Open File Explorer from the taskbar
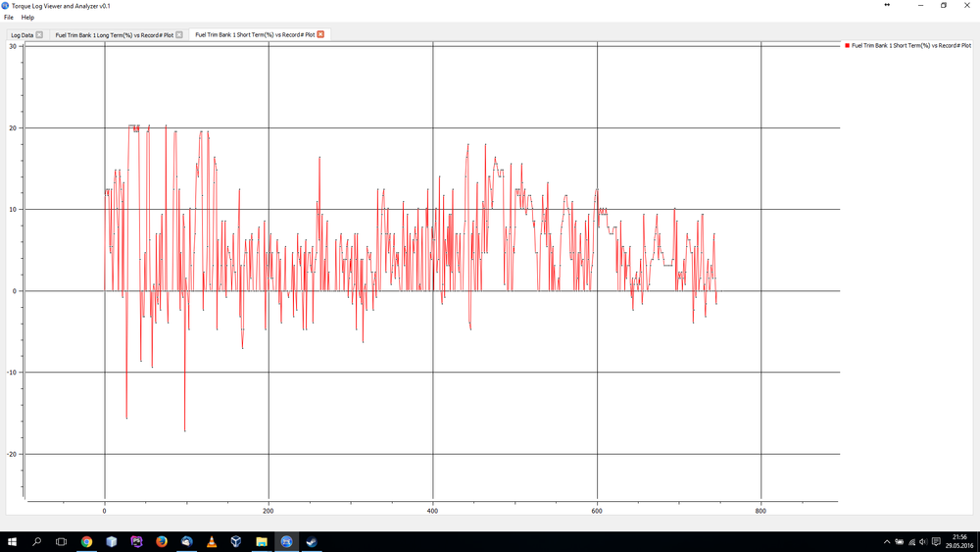This screenshot has width=980, height=552. 262,541
